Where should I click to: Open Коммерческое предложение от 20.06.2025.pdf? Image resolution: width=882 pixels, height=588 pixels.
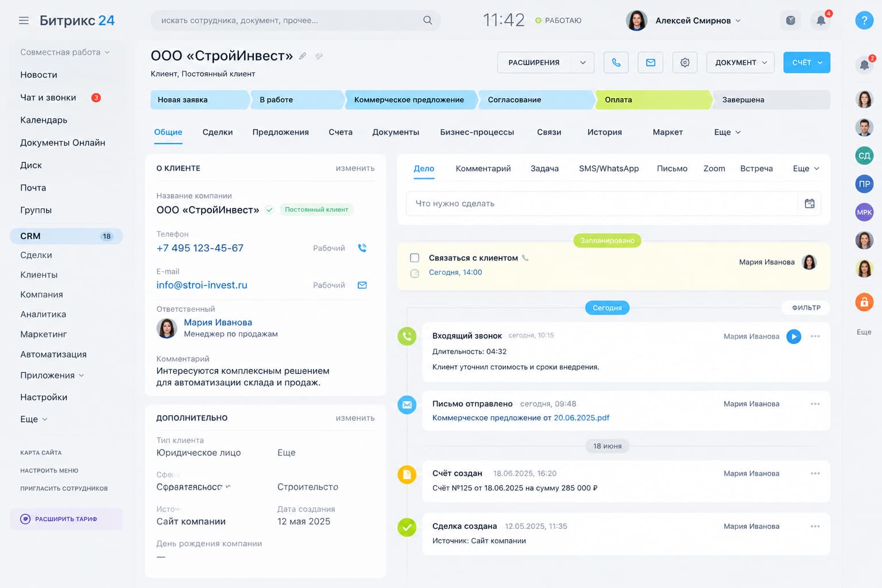(x=521, y=418)
